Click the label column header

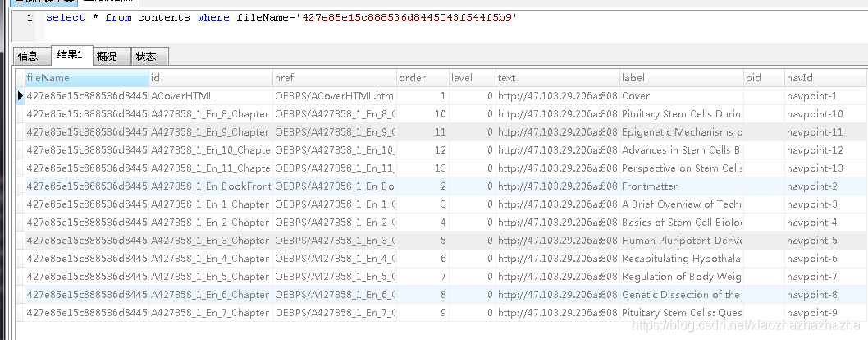point(682,78)
